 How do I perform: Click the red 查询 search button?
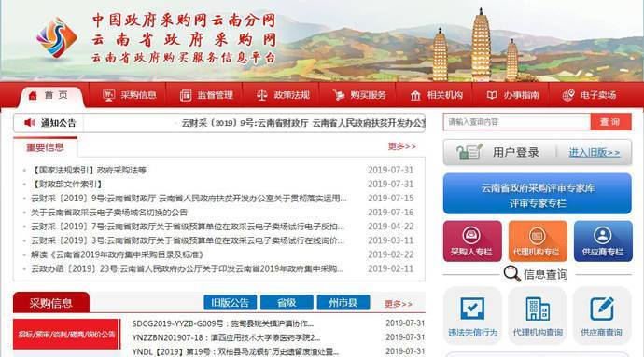click(x=610, y=122)
